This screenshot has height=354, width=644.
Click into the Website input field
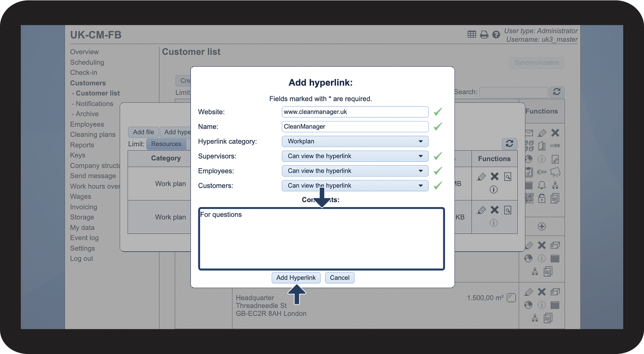pos(355,112)
